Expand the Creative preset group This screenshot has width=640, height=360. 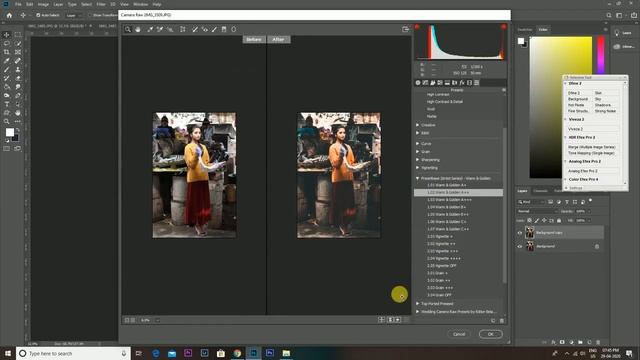(418, 125)
